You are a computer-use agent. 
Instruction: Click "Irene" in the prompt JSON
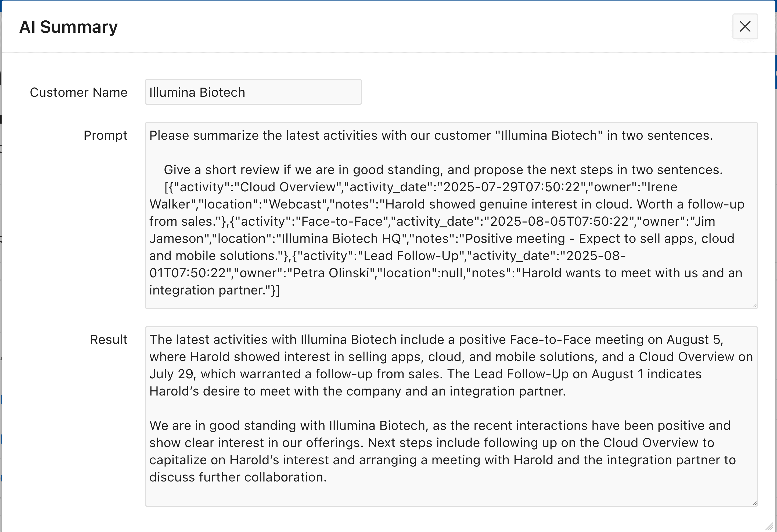(x=662, y=187)
